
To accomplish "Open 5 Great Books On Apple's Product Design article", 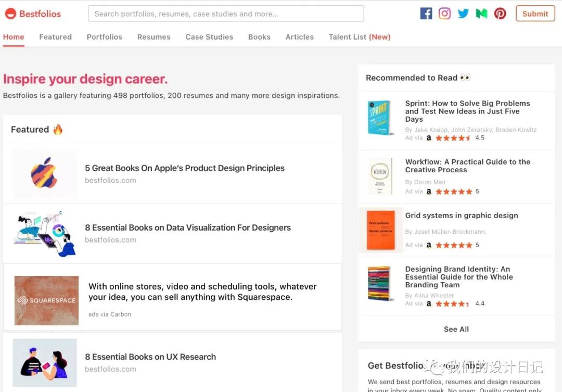I will pyautogui.click(x=185, y=168).
